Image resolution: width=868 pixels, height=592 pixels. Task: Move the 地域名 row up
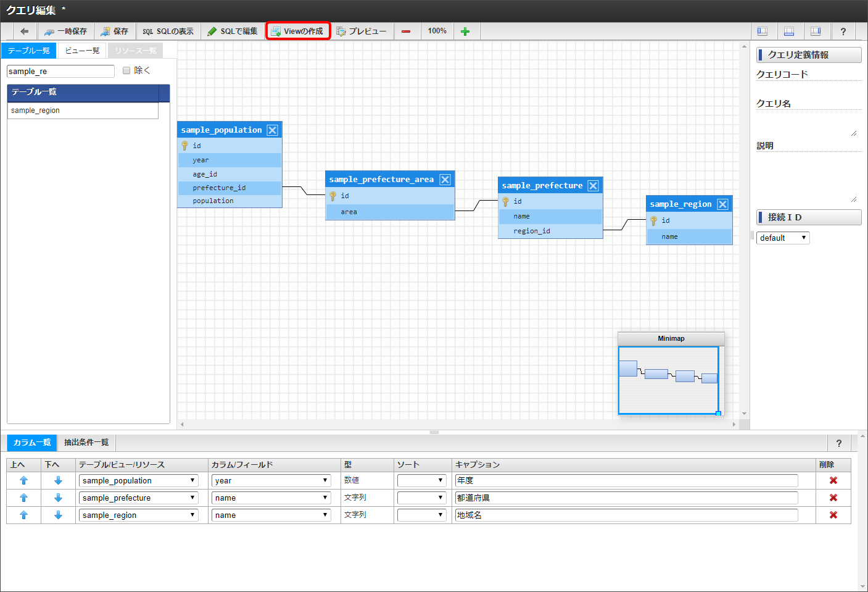23,515
